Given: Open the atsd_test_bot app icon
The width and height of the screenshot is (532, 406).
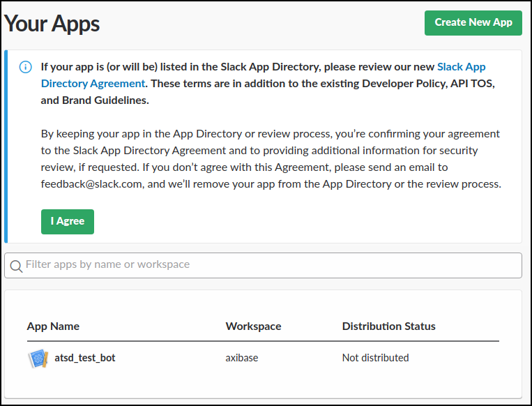Looking at the screenshot, I should (x=38, y=358).
